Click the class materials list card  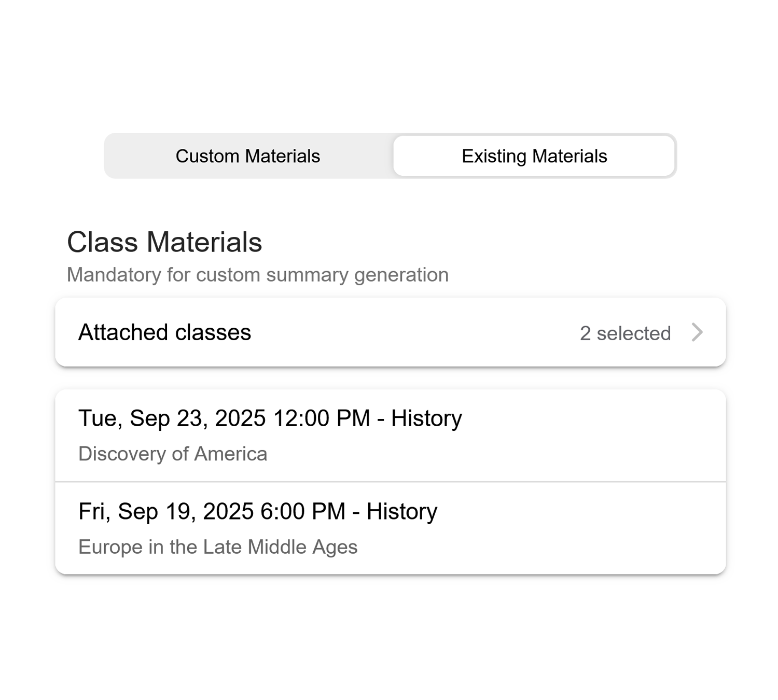tap(389, 481)
